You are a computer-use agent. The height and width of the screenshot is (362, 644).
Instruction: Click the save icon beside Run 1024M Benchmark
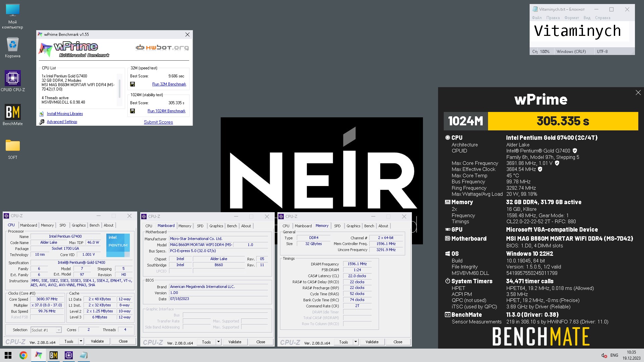(x=132, y=111)
